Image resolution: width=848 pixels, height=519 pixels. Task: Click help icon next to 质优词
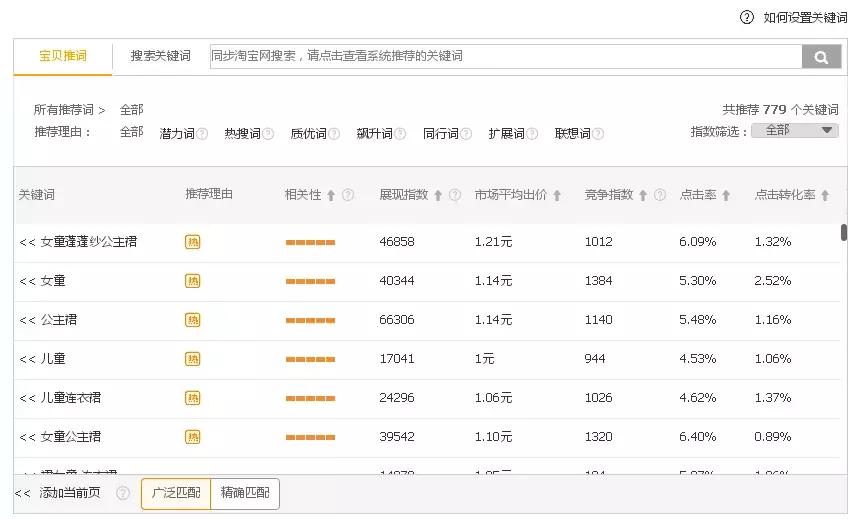pyautogui.click(x=334, y=134)
